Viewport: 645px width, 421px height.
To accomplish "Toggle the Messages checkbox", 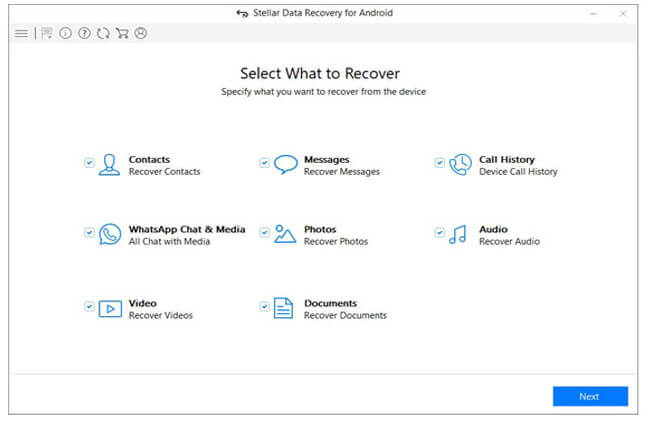I will tap(264, 162).
